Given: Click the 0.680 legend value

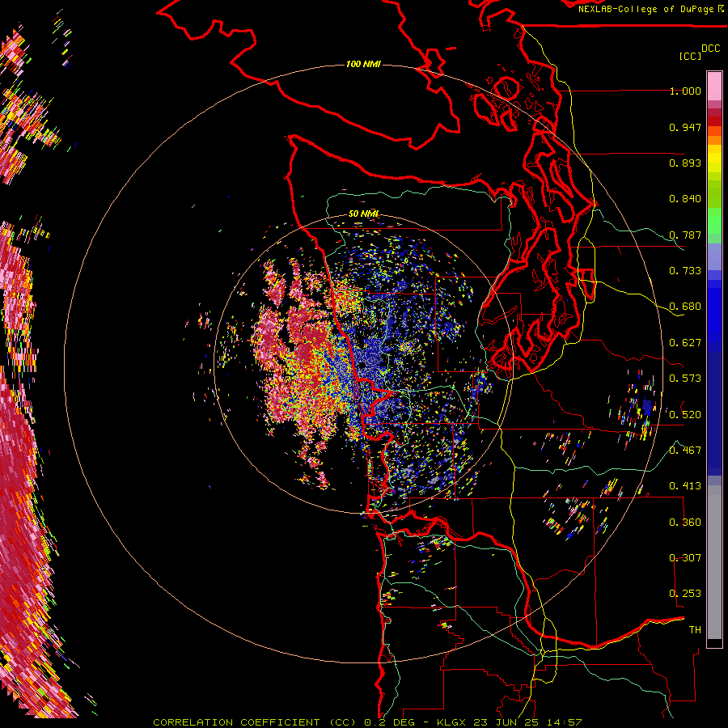Looking at the screenshot, I should pyautogui.click(x=685, y=307).
